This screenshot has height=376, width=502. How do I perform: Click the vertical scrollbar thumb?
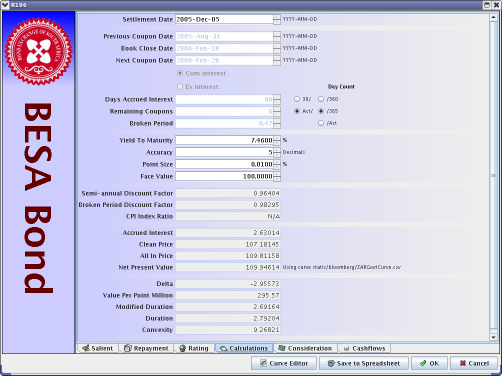tap(494, 175)
